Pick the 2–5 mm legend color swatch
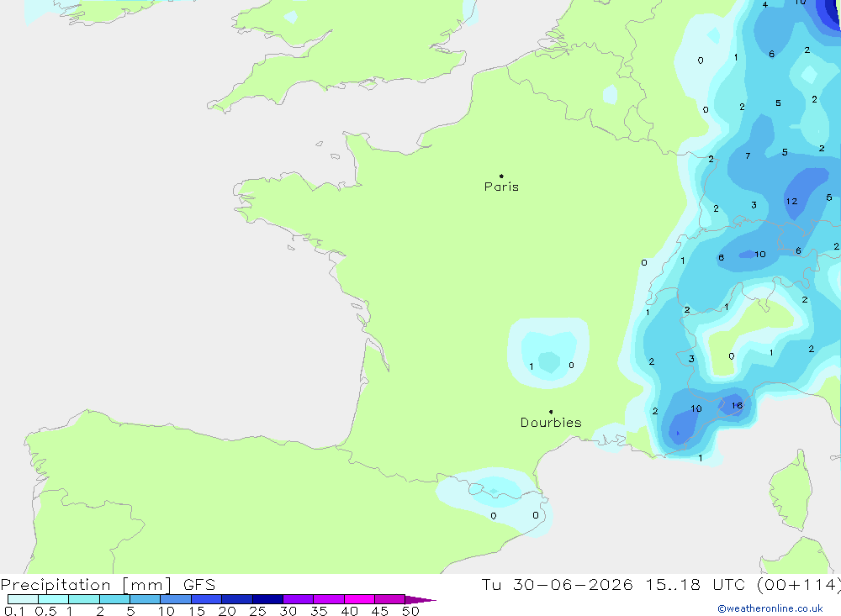This screenshot has height=616, width=841. (x=114, y=599)
